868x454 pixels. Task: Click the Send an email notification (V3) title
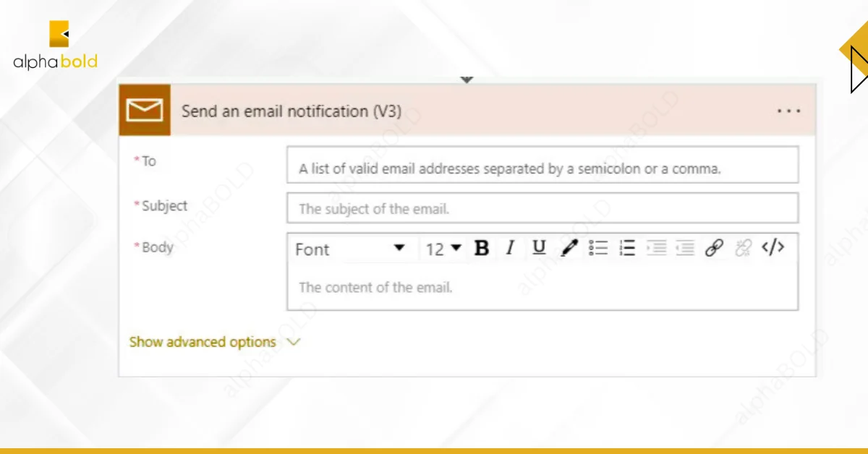click(x=291, y=111)
